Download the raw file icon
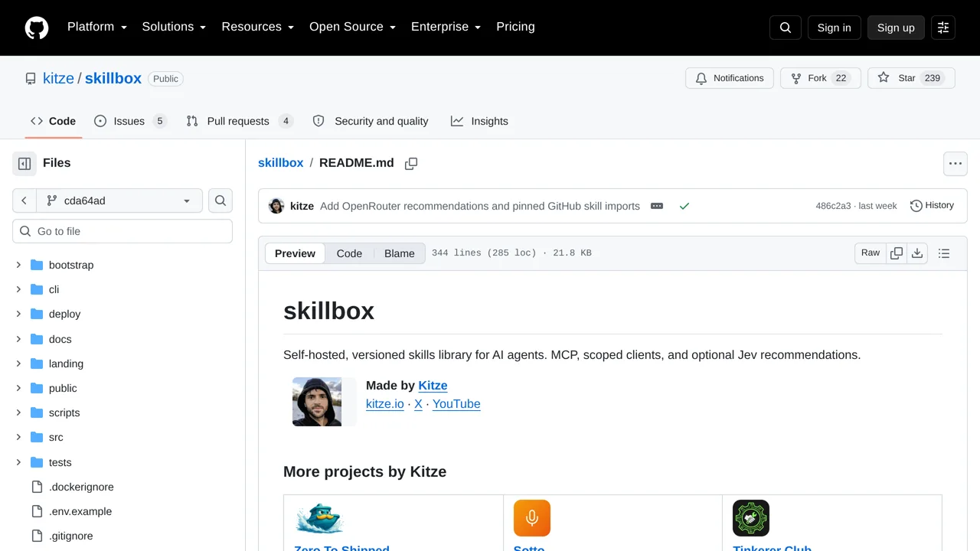The image size is (980, 551). pyautogui.click(x=917, y=253)
